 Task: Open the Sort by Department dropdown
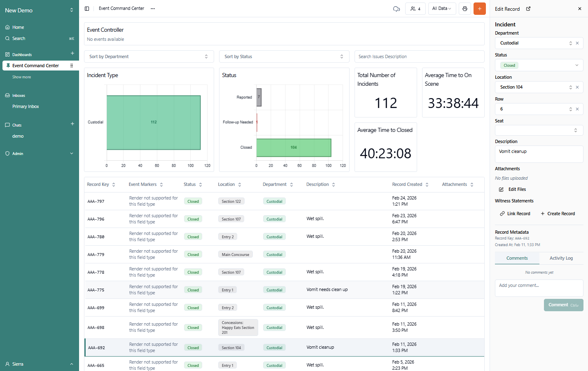pyautogui.click(x=149, y=56)
